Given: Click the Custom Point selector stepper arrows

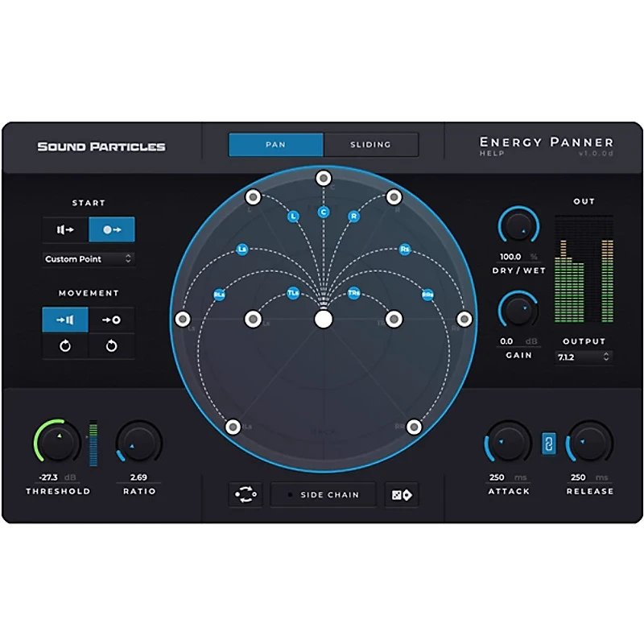Looking at the screenshot, I should pyautogui.click(x=129, y=258).
